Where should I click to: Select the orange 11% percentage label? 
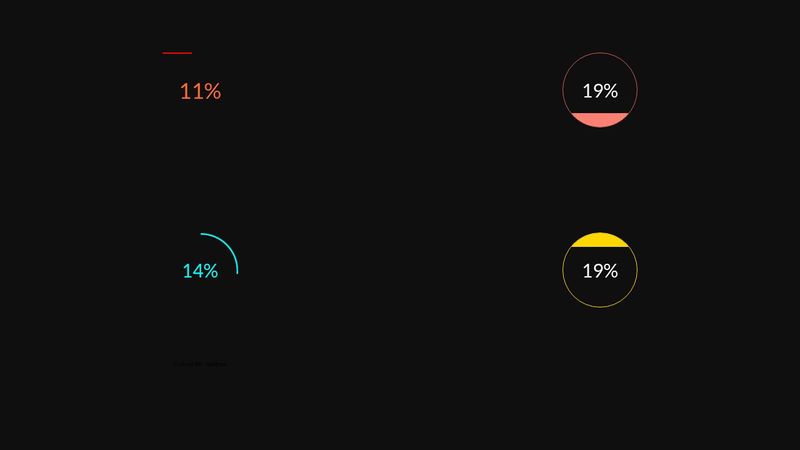pyautogui.click(x=200, y=91)
